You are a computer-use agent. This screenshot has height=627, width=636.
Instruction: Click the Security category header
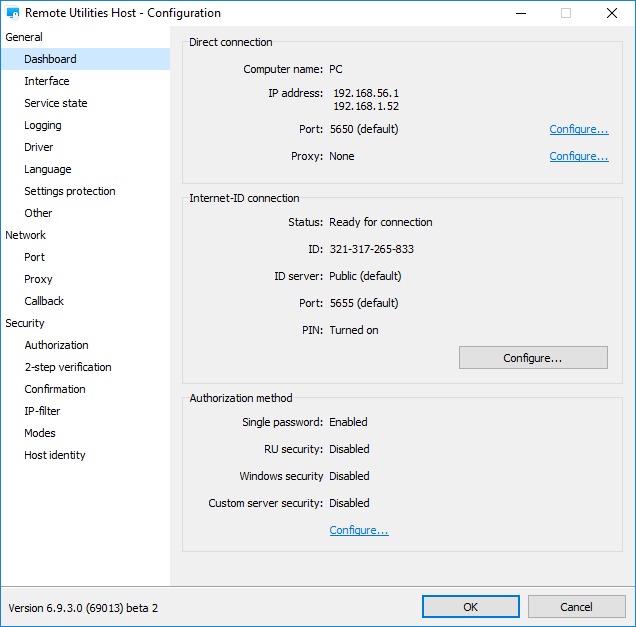(25, 323)
